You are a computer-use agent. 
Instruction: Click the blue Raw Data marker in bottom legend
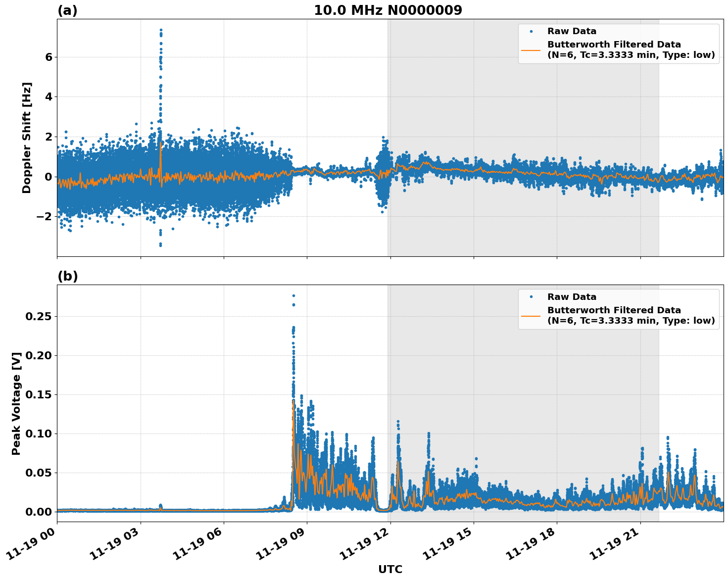pos(531,297)
